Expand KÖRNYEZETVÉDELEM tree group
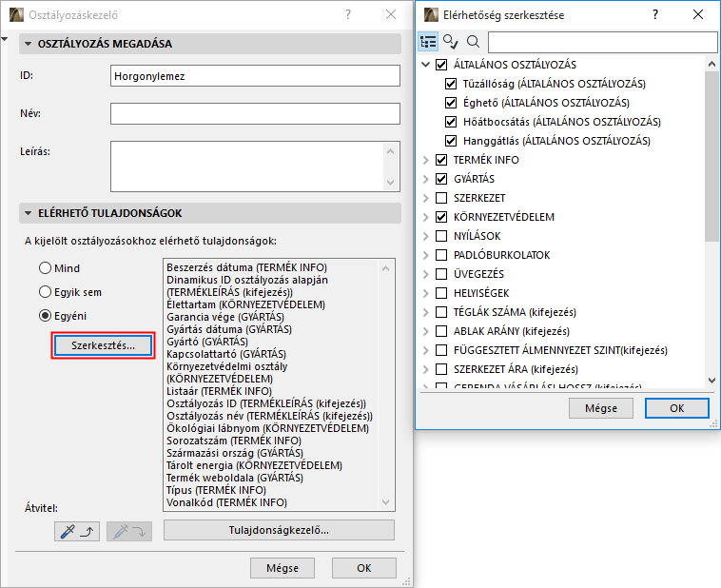721x588 pixels. [x=426, y=217]
